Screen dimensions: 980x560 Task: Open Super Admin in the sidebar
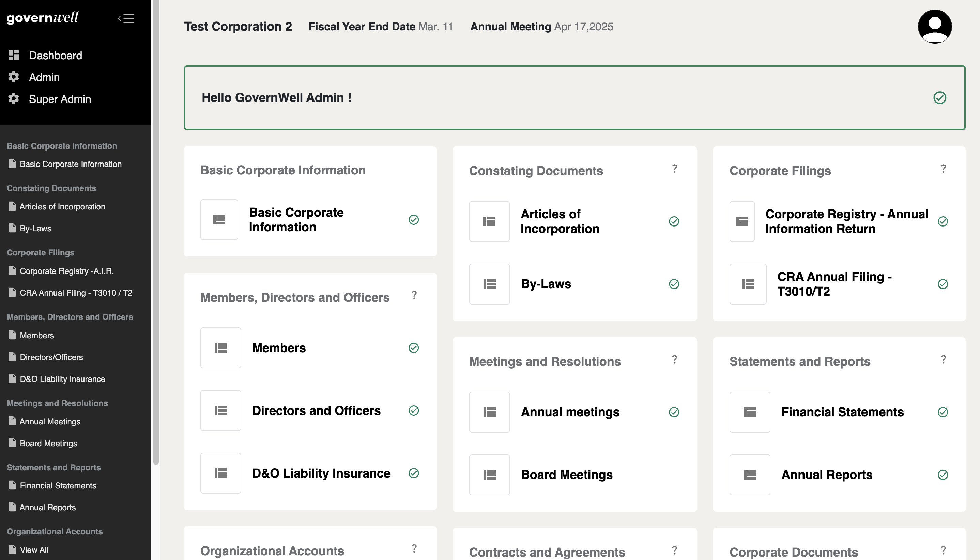click(x=60, y=99)
